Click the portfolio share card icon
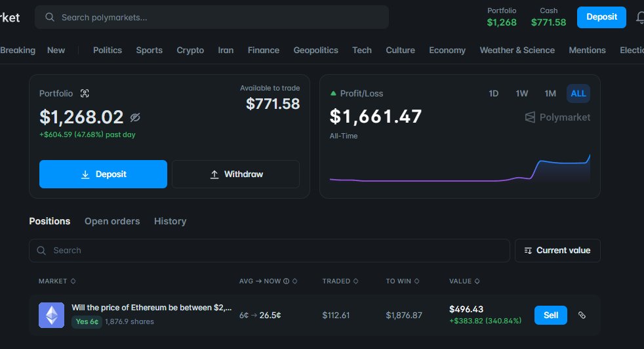644x349 pixels. click(85, 93)
